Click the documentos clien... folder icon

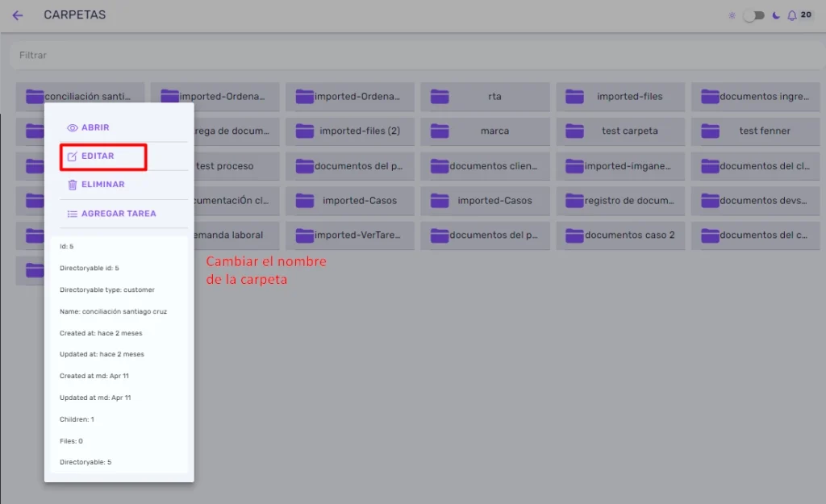coord(440,166)
